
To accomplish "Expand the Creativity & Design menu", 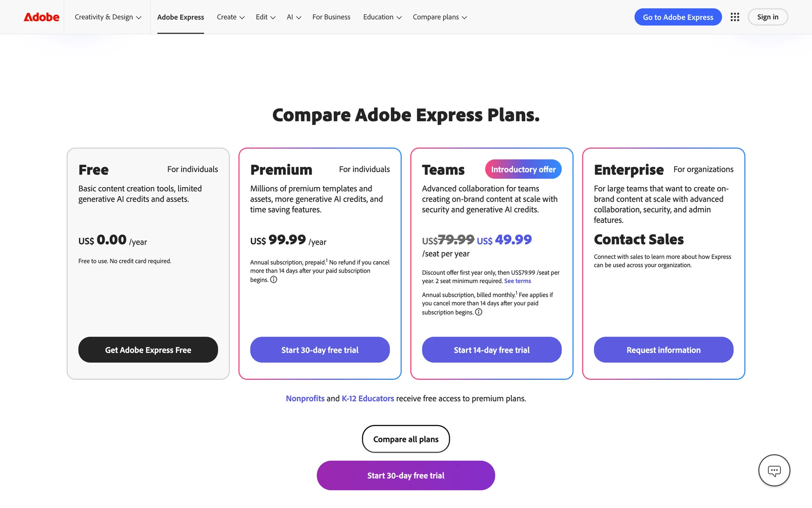I will (108, 17).
